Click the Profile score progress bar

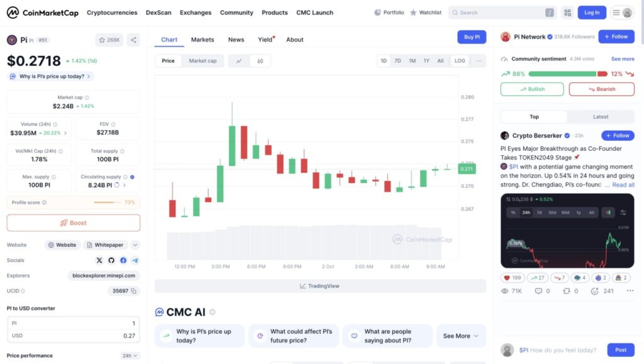(x=108, y=202)
